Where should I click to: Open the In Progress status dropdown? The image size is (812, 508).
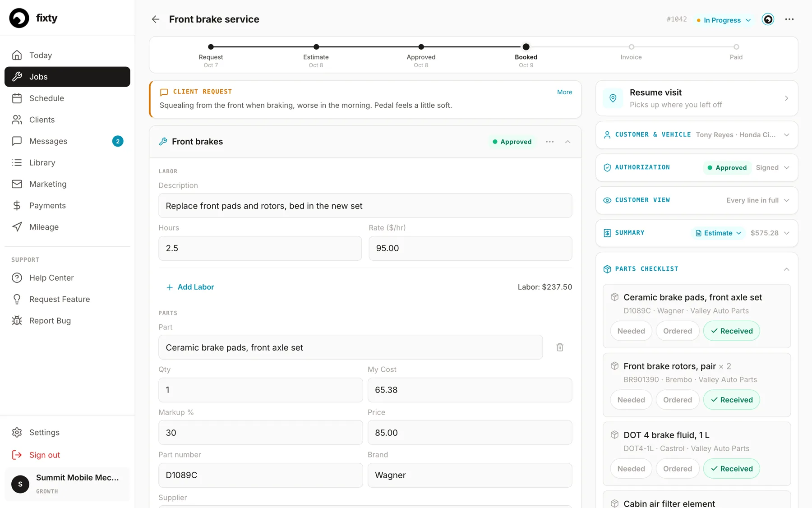click(723, 20)
